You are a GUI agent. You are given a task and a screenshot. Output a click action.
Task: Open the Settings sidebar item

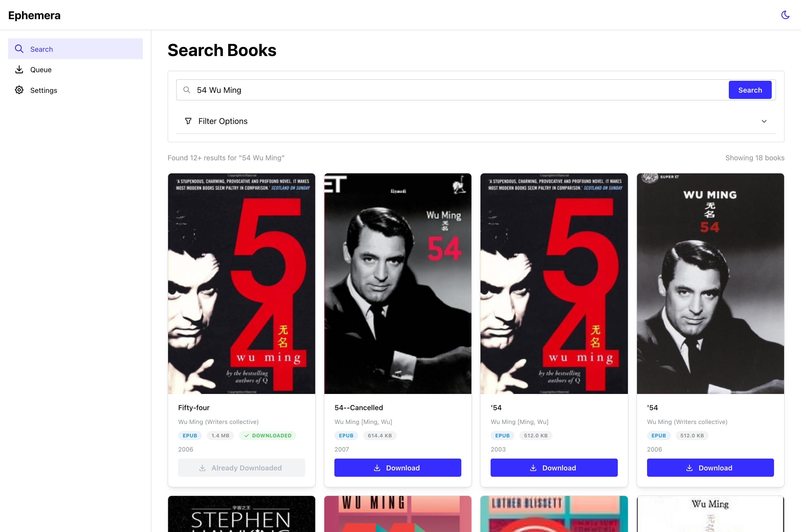(75, 90)
